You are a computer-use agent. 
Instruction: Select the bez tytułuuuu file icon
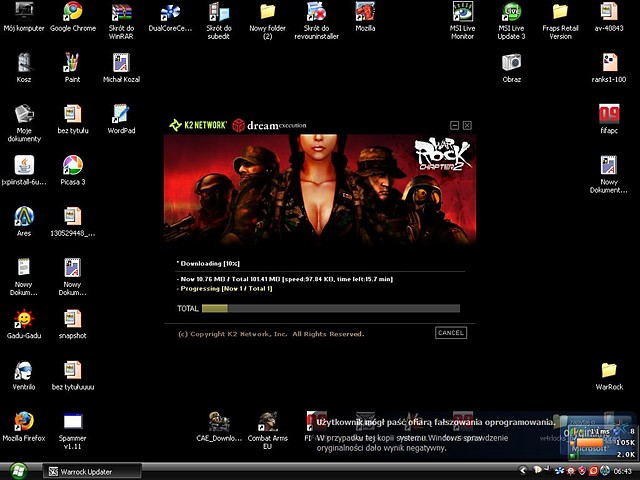click(73, 376)
